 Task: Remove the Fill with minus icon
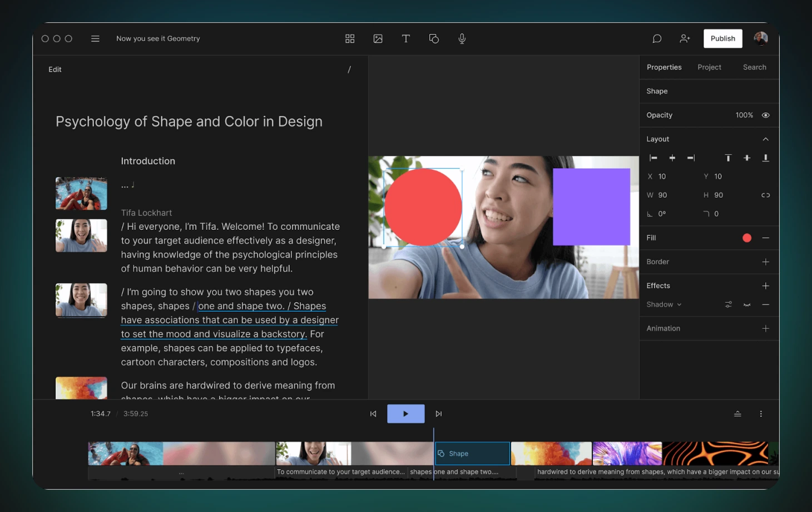point(766,238)
